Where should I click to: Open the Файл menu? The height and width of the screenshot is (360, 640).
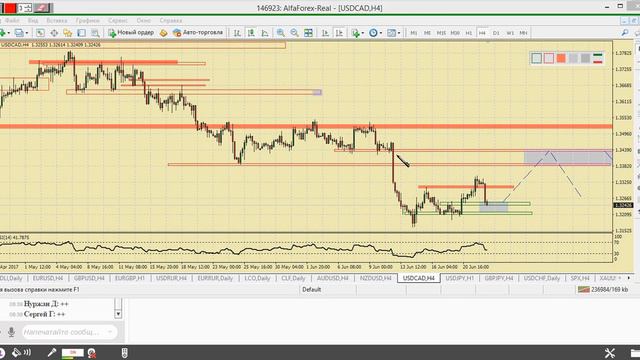click(12, 20)
